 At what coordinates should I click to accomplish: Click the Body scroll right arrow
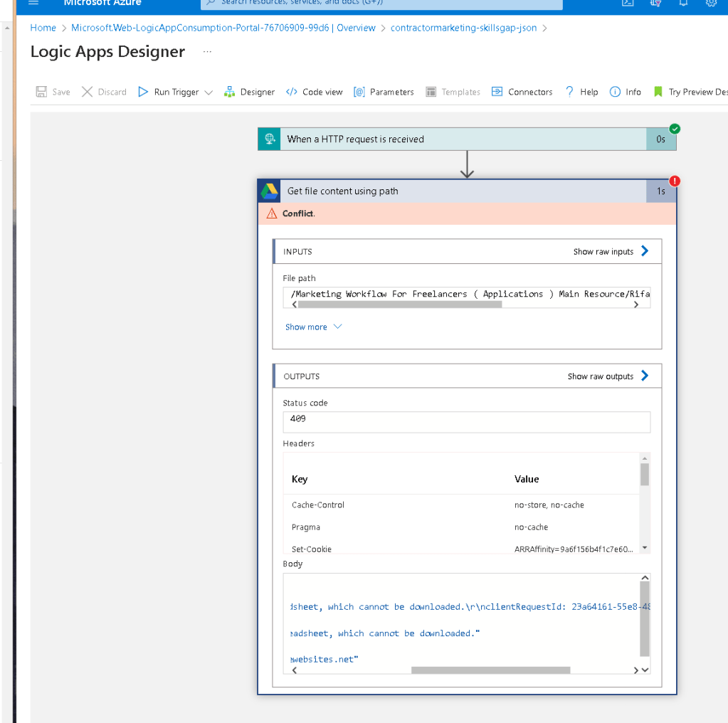[x=636, y=670]
